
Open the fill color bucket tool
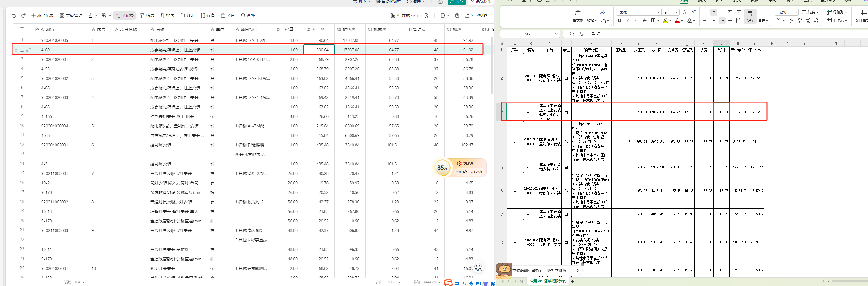[x=104, y=15]
